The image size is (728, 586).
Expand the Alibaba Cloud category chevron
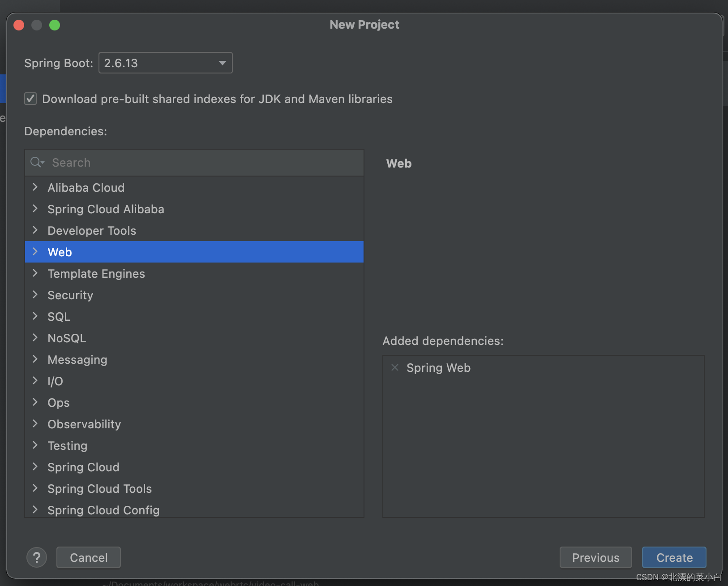pos(35,187)
